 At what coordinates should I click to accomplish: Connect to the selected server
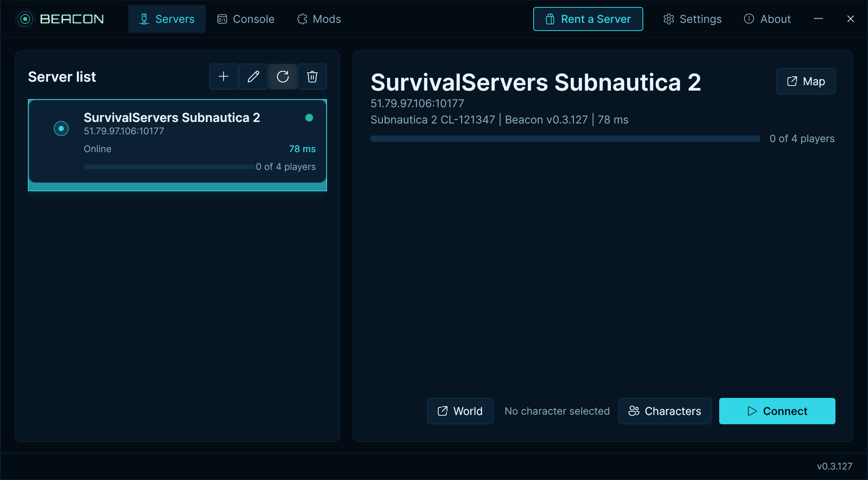click(x=777, y=411)
